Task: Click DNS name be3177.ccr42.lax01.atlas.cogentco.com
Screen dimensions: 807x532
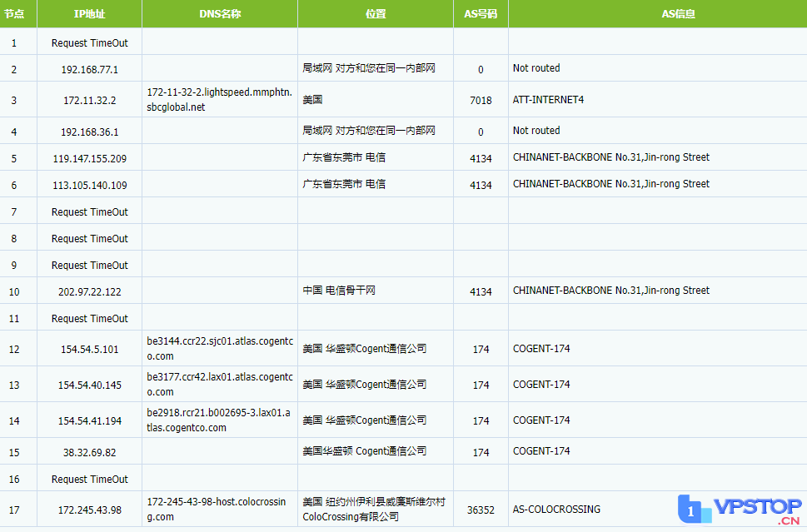Action: pyautogui.click(x=220, y=385)
